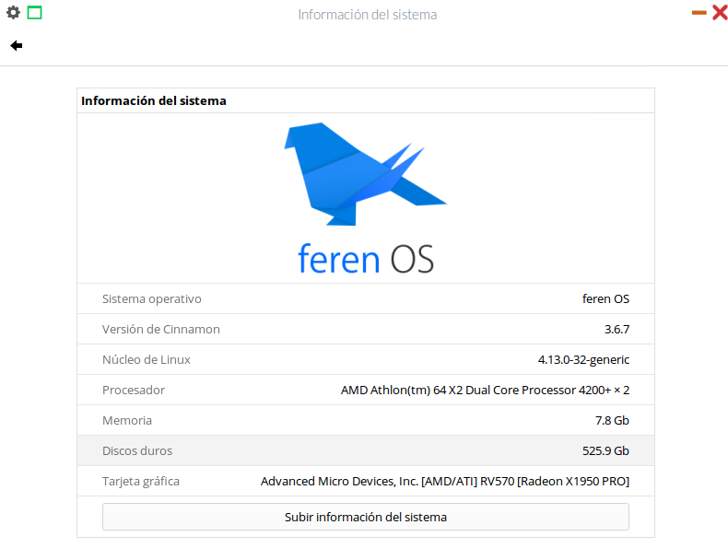The image size is (728, 560).
Task: Click the 'Información del sistema' window title
Action: coord(367,15)
